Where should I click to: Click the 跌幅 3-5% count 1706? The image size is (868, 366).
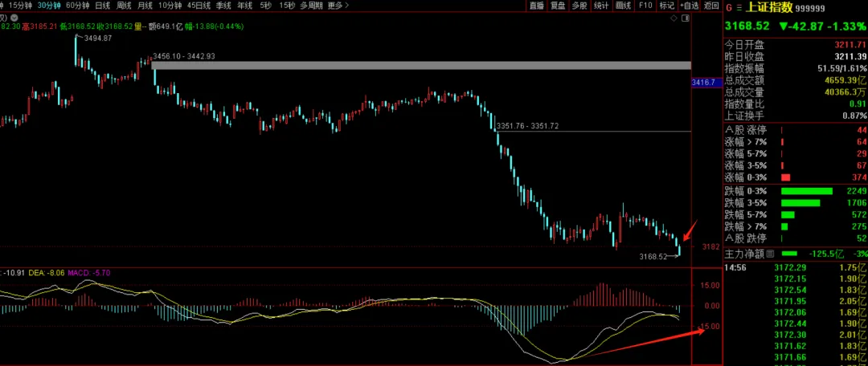pyautogui.click(x=857, y=203)
